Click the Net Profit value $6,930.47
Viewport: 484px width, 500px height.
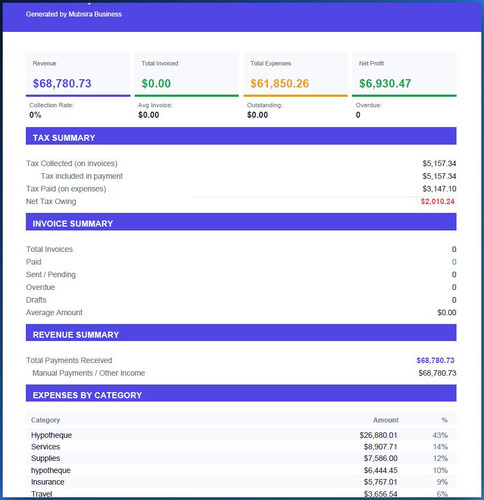click(385, 83)
